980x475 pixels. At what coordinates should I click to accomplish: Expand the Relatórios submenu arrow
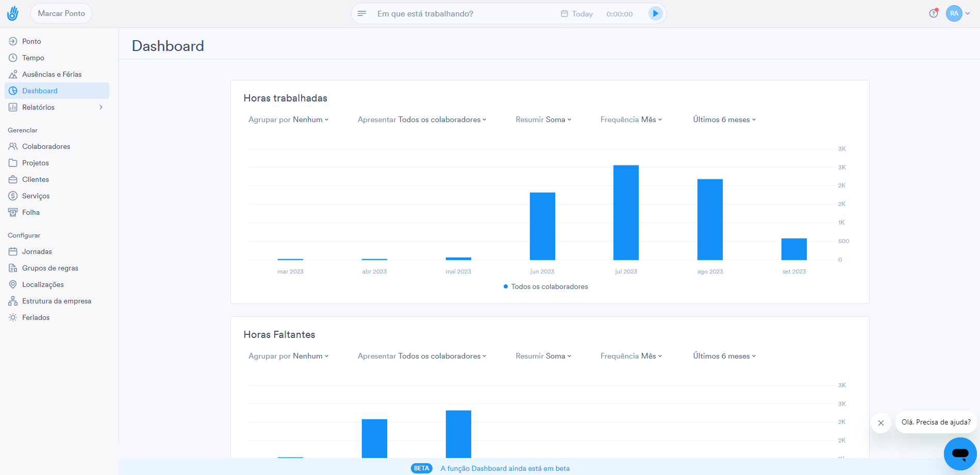[101, 107]
